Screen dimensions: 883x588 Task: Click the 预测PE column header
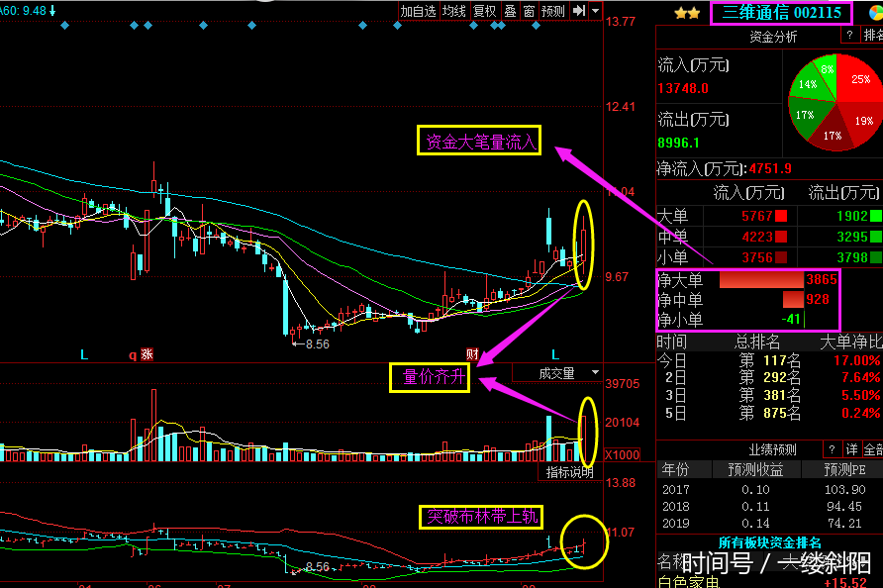[844, 469]
